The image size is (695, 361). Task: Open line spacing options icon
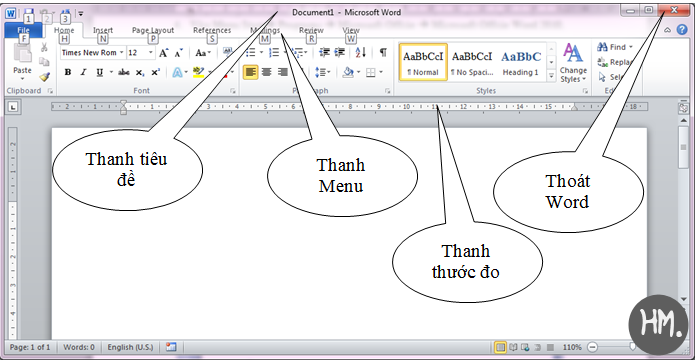click(320, 72)
